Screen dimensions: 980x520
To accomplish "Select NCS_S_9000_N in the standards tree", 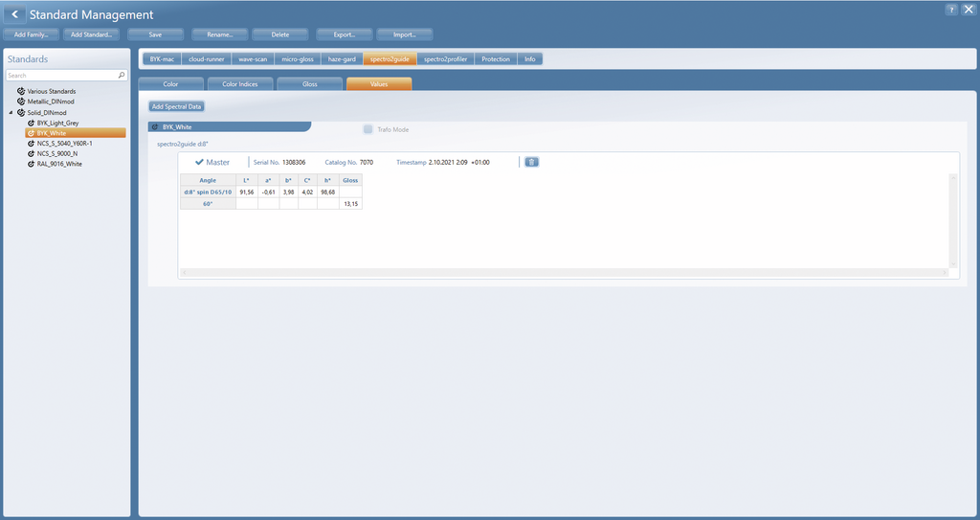I will click(56, 153).
